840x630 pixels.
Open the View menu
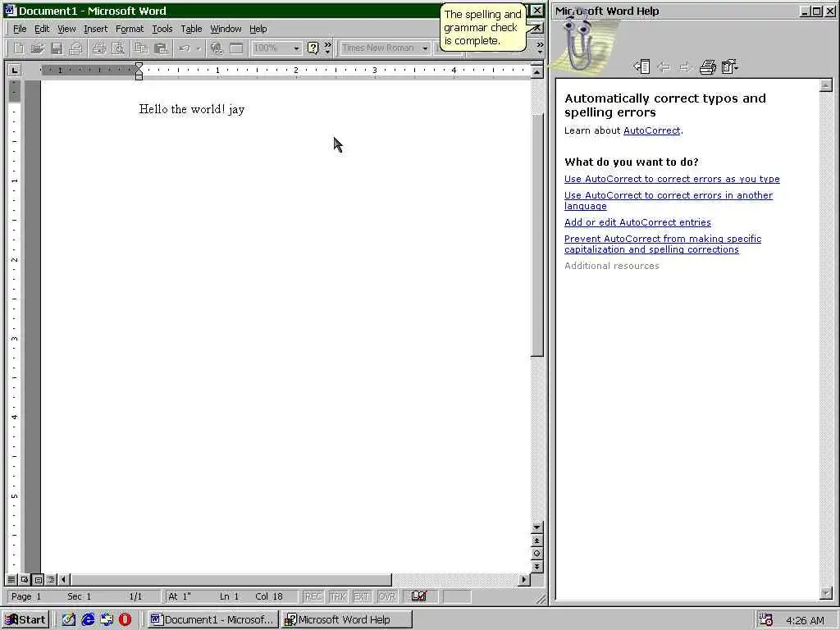66,29
